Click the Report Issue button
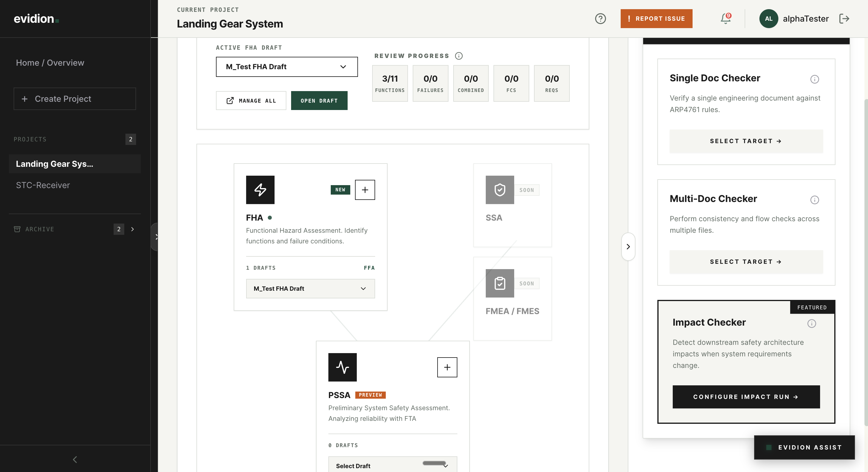The image size is (868, 472). coord(656,19)
